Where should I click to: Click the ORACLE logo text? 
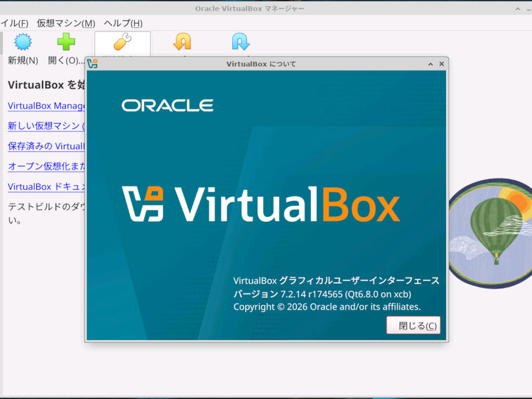click(168, 105)
